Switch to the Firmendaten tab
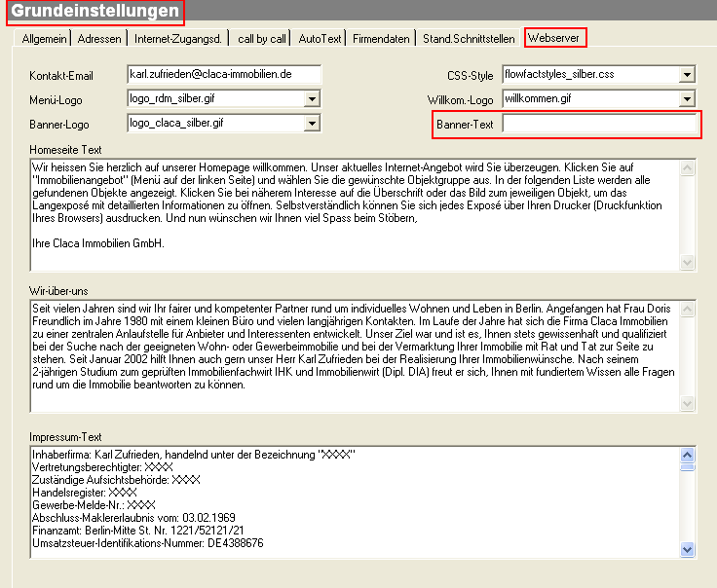 (x=381, y=39)
